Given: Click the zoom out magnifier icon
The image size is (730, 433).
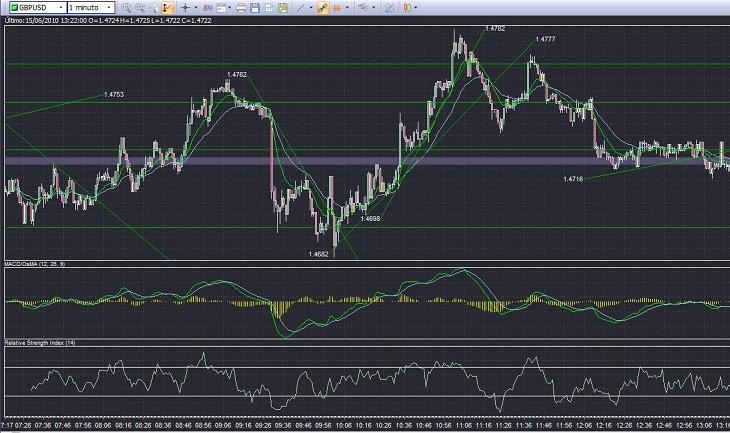Looking at the screenshot, I should [x=140, y=7].
